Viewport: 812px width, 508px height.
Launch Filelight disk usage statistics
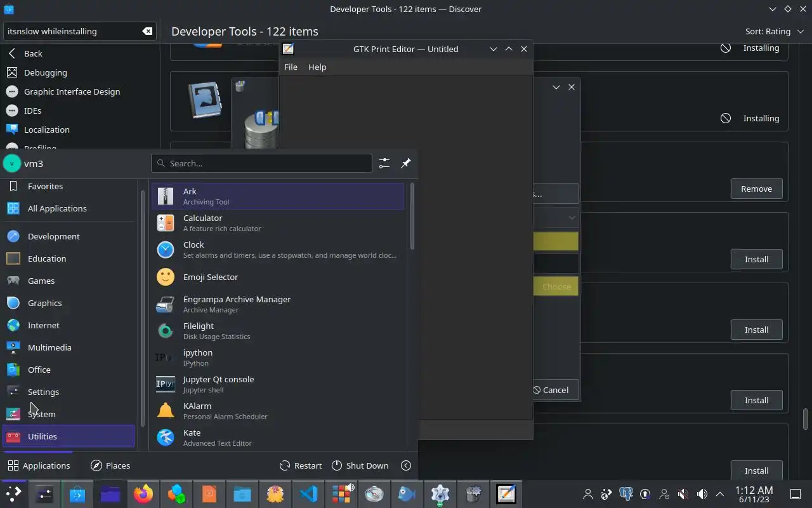coord(278,331)
